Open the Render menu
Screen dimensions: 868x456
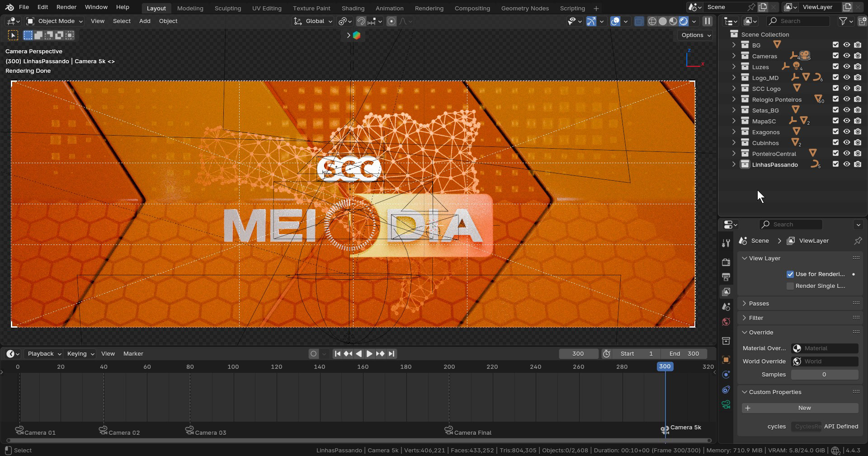point(66,7)
